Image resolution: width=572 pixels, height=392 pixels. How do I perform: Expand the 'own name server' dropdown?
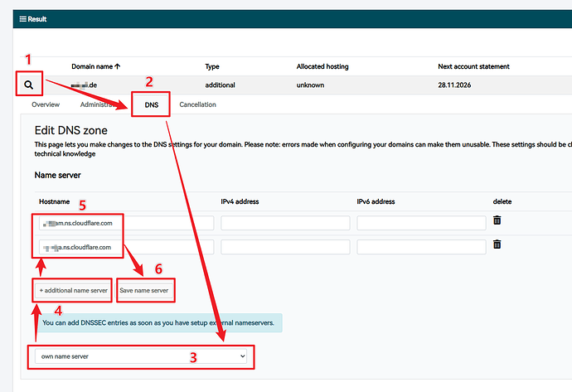click(143, 356)
